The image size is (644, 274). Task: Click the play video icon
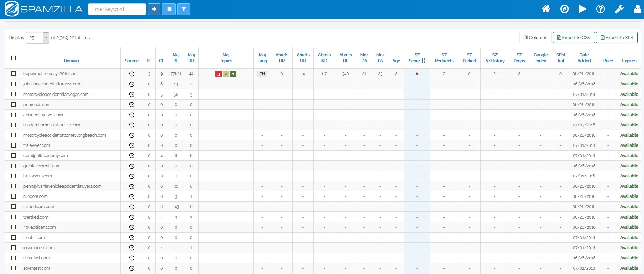pyautogui.click(x=582, y=9)
